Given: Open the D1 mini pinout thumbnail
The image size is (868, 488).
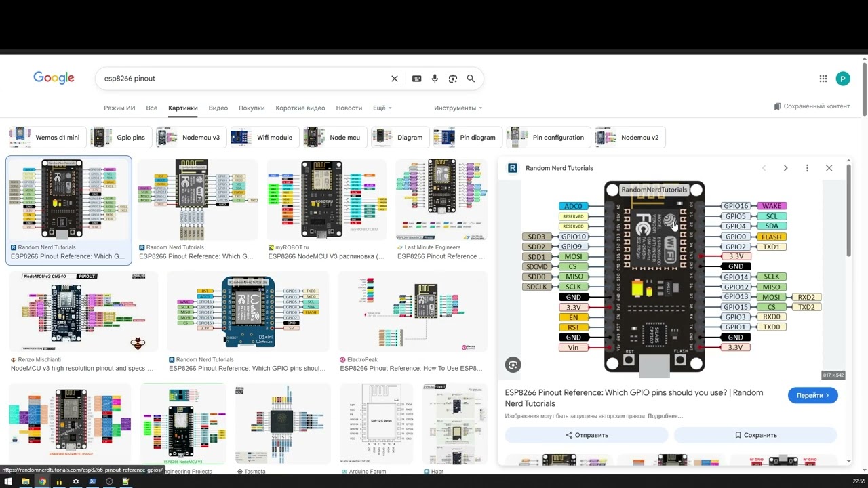Looking at the screenshot, I should 248,312.
